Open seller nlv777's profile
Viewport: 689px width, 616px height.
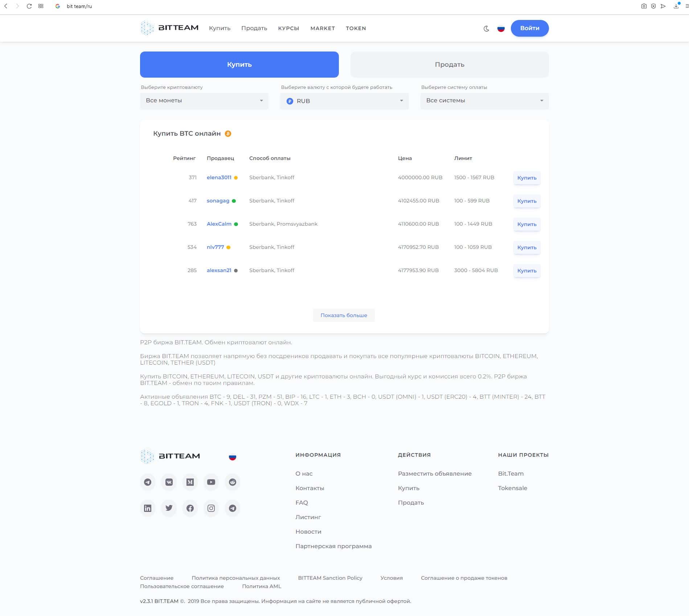point(216,247)
